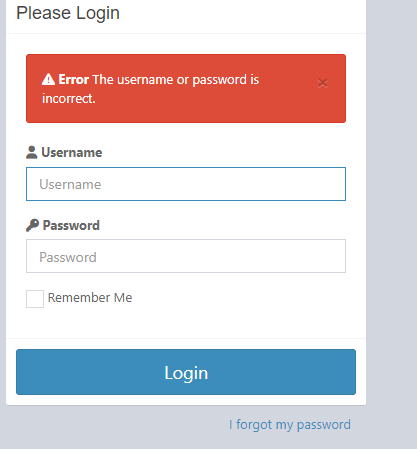Viewport: 417px width, 449px height.
Task: Open the I forgot my password link
Action: (290, 425)
